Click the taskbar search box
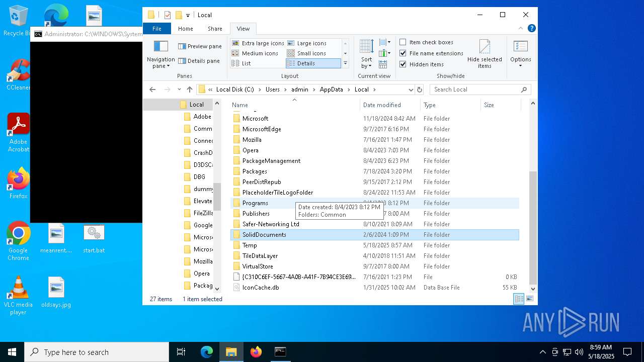 (x=97, y=352)
